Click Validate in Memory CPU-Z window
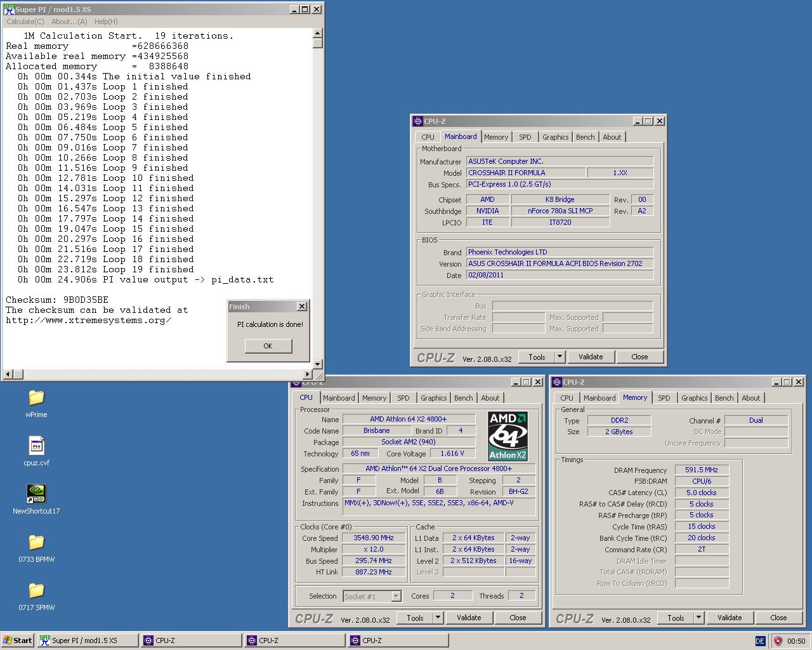The width and height of the screenshot is (812, 650). click(730, 618)
